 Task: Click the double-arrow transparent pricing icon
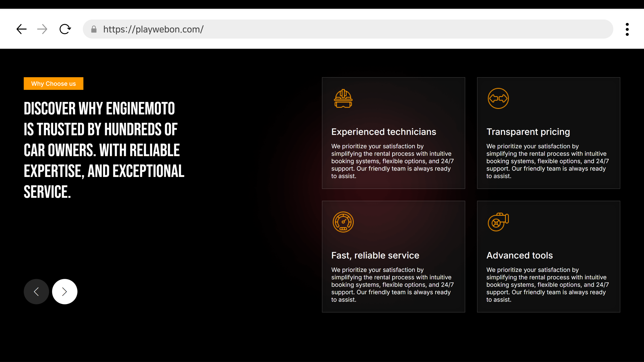(x=498, y=98)
